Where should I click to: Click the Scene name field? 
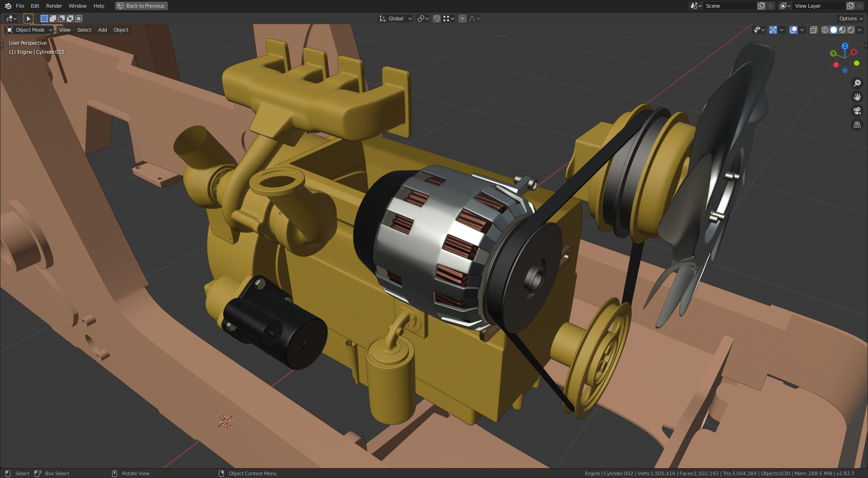click(x=730, y=6)
